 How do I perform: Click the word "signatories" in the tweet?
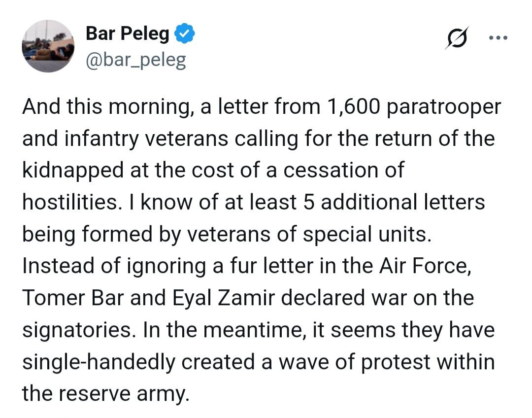(x=77, y=329)
